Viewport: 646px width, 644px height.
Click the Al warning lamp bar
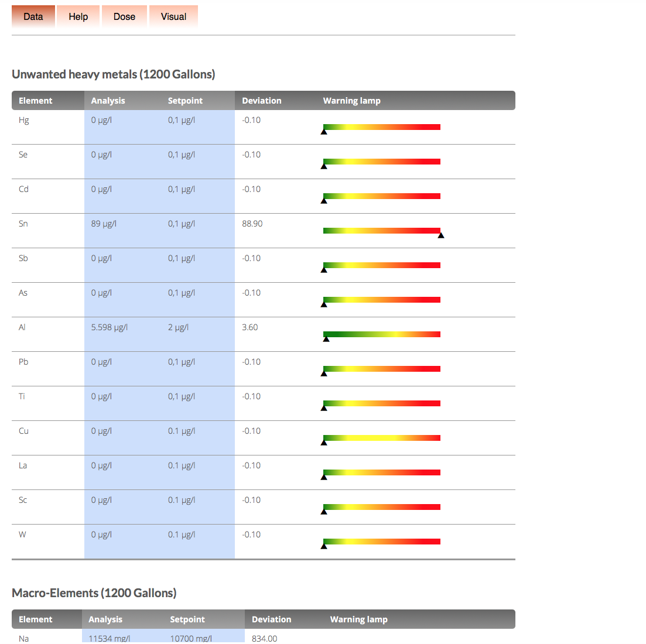pyautogui.click(x=381, y=334)
